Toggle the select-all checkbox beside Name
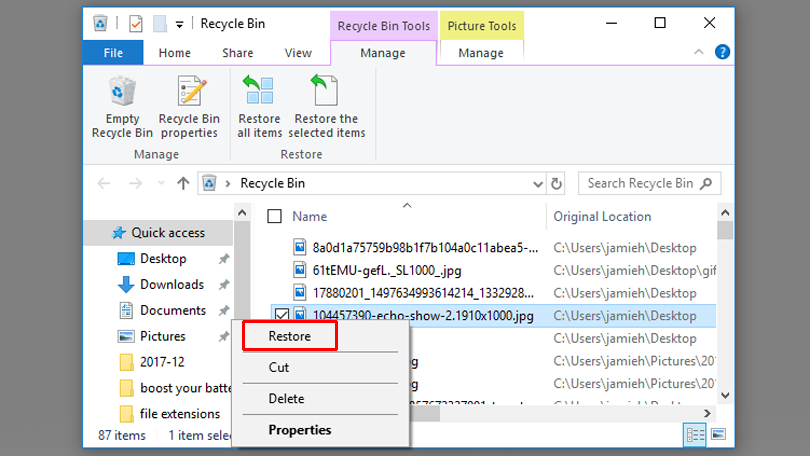The width and height of the screenshot is (810, 456). tap(275, 216)
